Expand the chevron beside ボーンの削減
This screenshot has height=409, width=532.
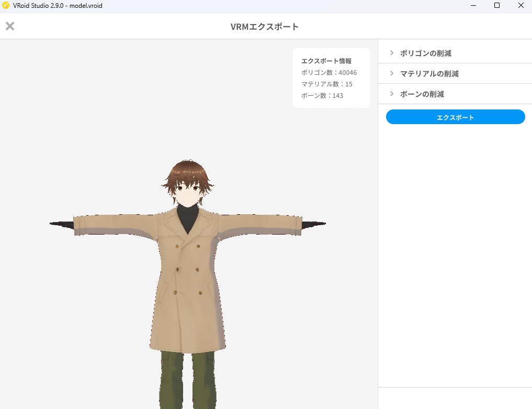point(391,94)
